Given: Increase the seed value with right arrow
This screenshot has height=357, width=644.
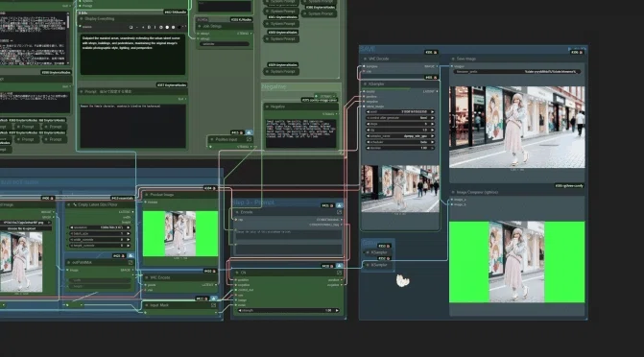Looking at the screenshot, I should pyautogui.click(x=432, y=111).
